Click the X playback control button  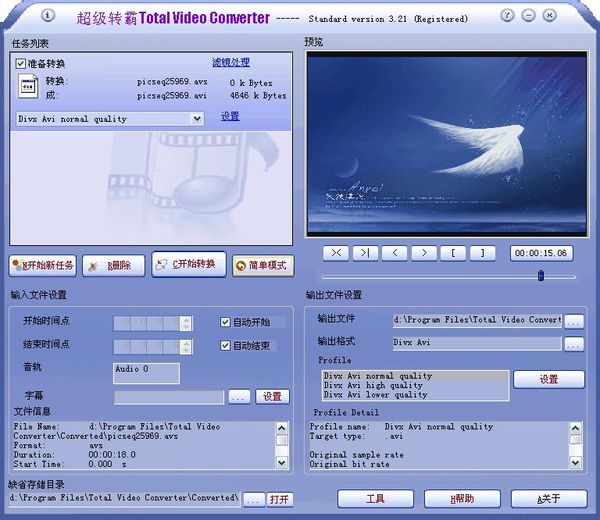[336, 253]
